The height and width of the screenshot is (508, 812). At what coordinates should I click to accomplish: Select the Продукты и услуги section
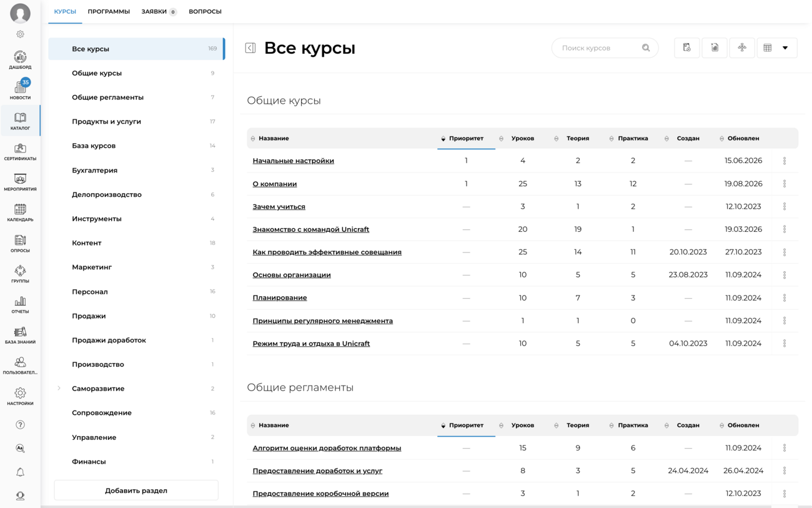pos(136,122)
